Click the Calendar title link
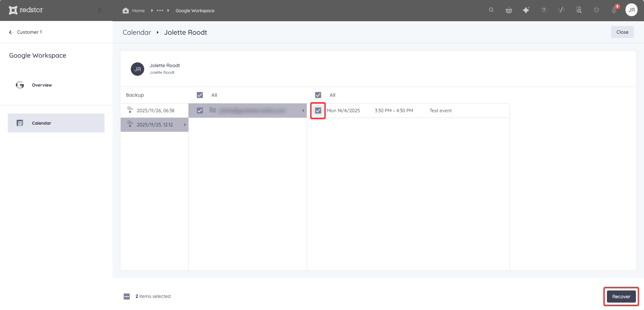Viewport: 644px width, 310px height. point(137,32)
